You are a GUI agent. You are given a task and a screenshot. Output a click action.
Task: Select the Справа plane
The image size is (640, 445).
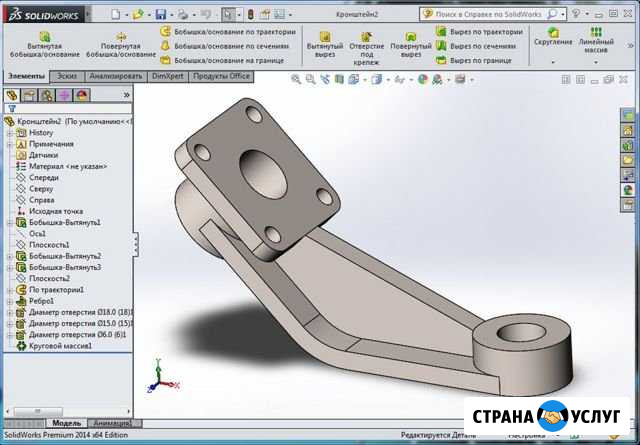(36, 200)
